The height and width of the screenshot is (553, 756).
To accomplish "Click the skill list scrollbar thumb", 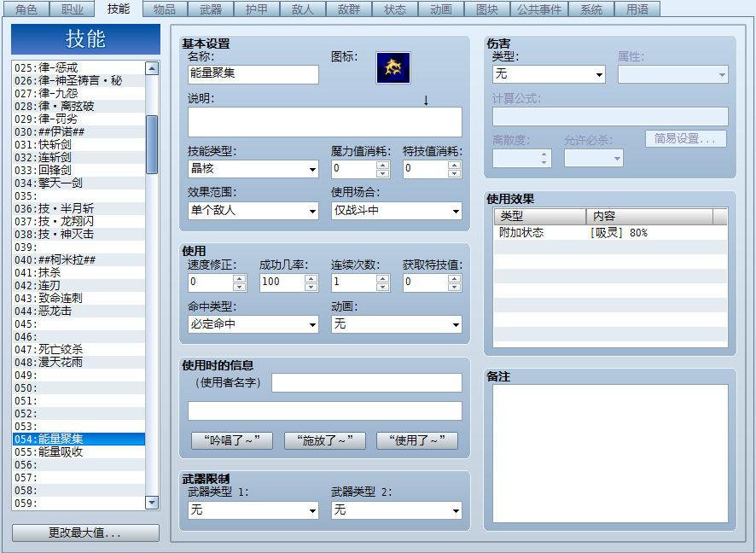I will (152, 144).
